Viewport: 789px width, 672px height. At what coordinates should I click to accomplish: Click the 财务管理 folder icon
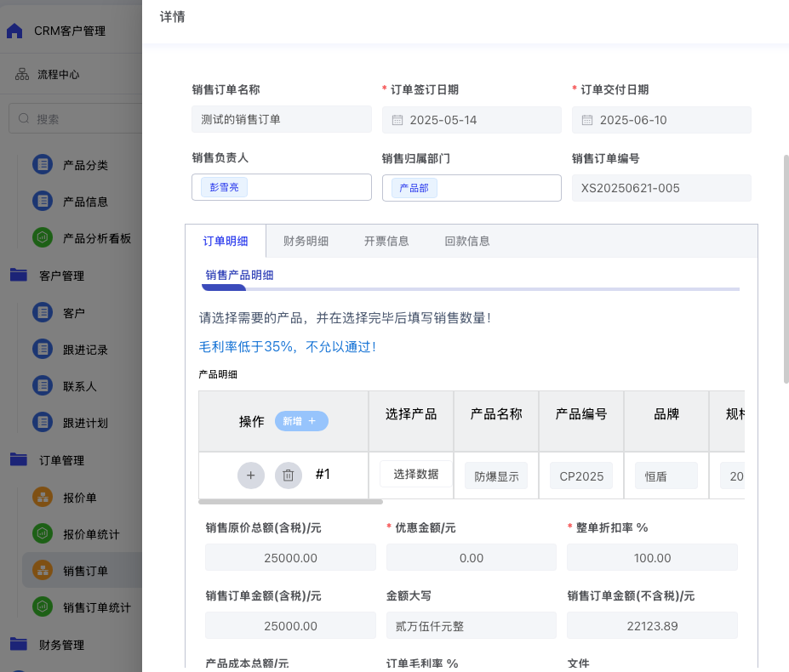pos(19,644)
